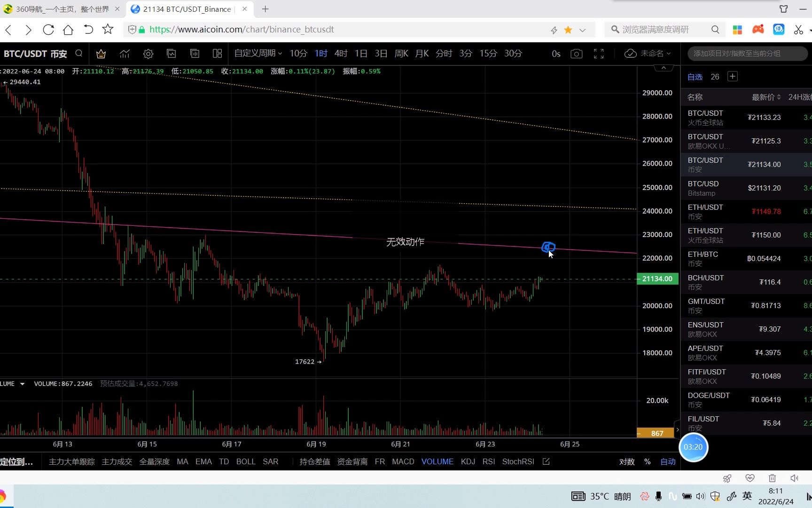Select the 15分 timeframe
Viewport: 812px width, 508px height.
point(488,53)
